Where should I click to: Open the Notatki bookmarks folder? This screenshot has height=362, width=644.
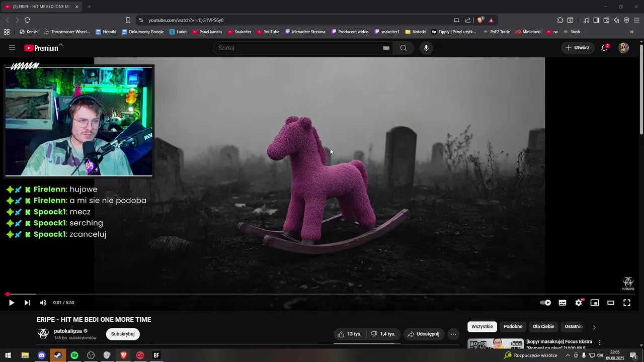coord(415,32)
